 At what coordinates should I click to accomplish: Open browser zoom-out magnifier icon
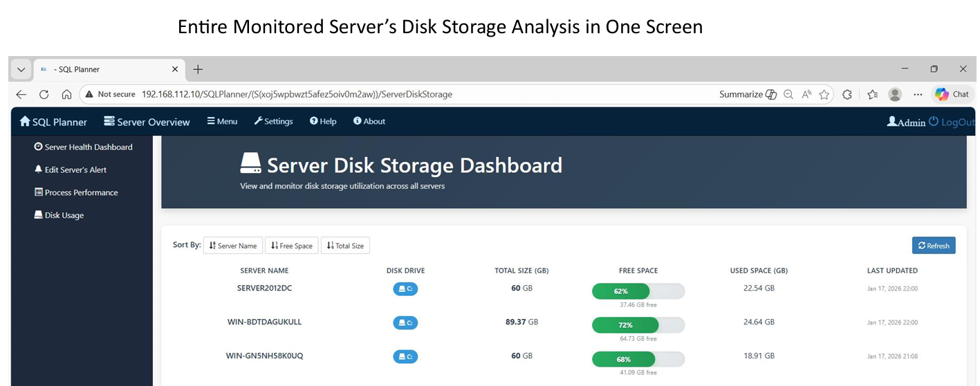788,94
